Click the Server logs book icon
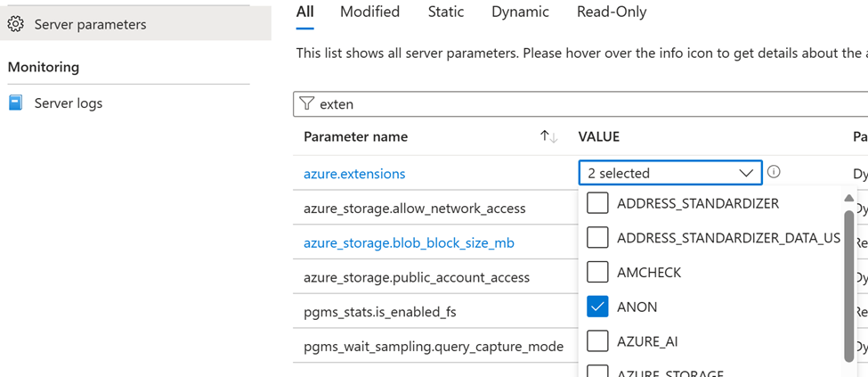The image size is (868, 377). point(15,103)
